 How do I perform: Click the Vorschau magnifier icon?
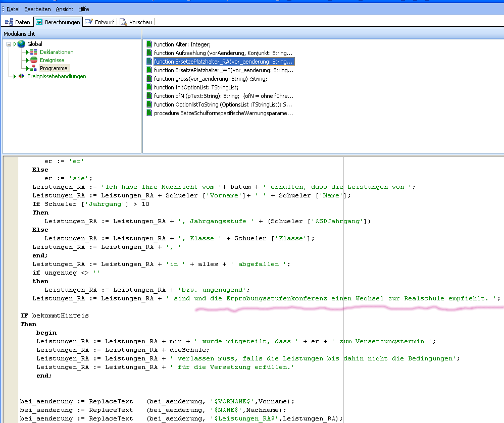123,22
